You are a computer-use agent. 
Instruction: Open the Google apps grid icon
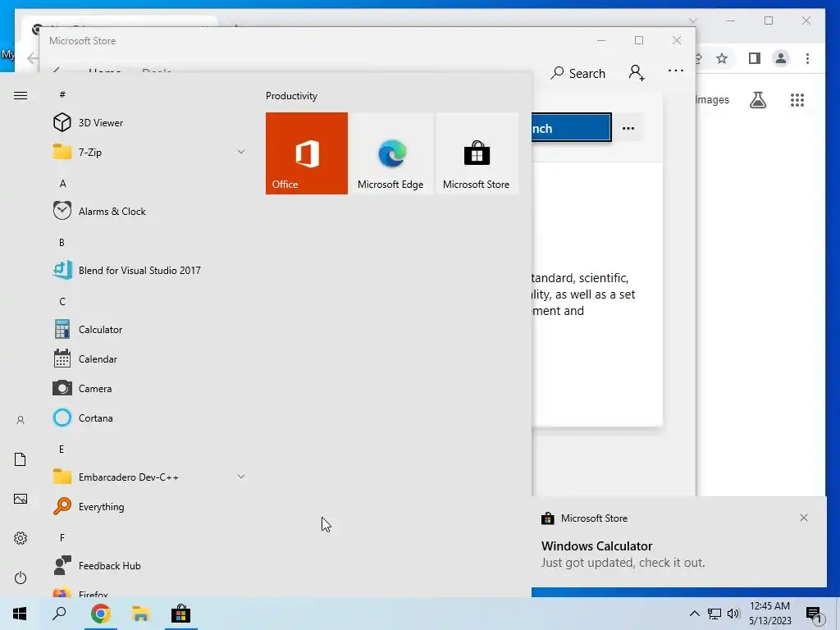tap(797, 99)
